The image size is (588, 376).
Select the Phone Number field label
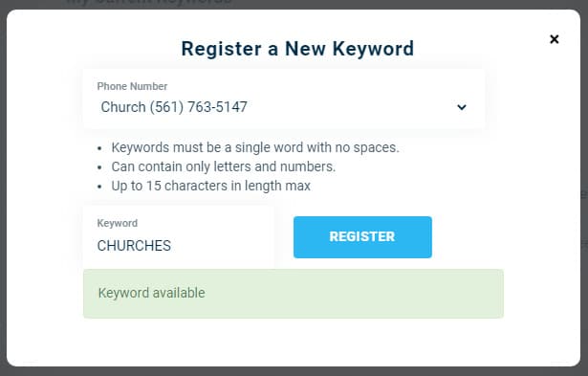(132, 86)
